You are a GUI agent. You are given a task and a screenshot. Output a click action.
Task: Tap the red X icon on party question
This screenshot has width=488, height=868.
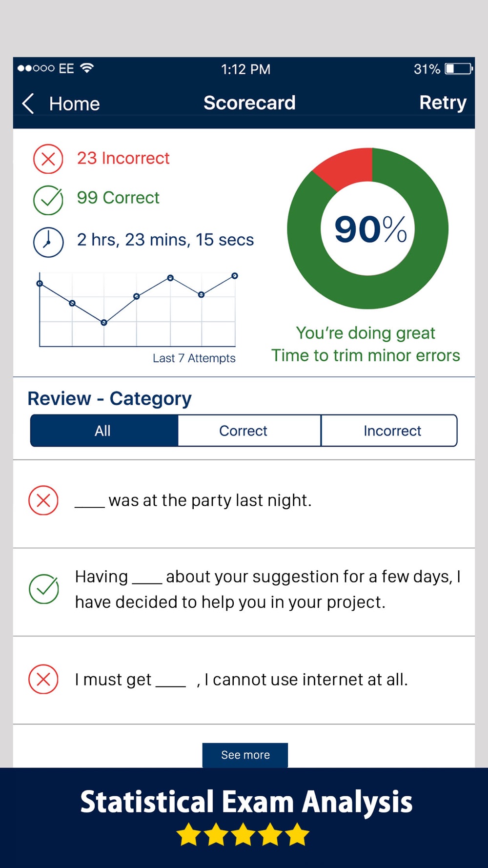[43, 500]
